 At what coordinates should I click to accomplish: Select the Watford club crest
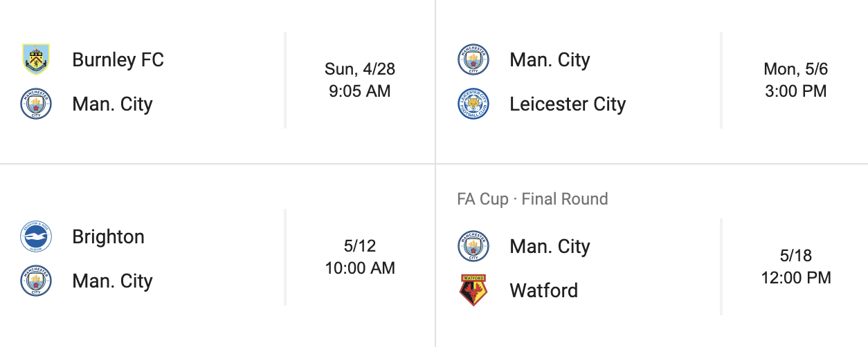pyautogui.click(x=473, y=290)
